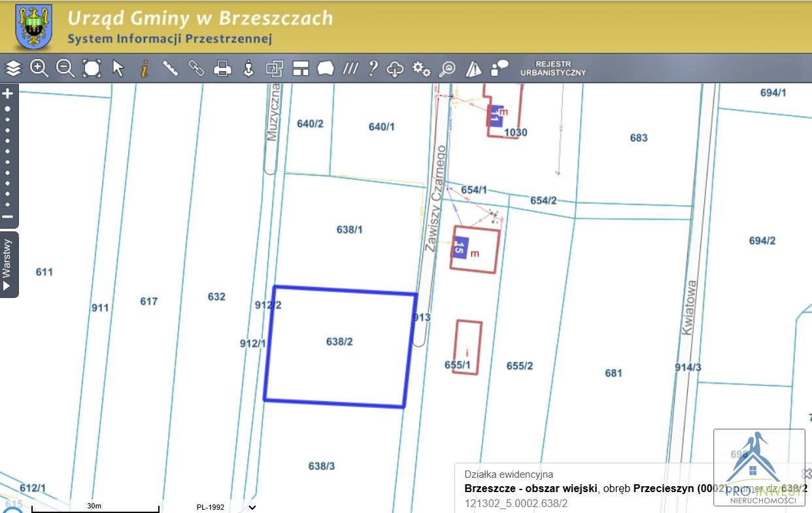Activate the pointer selection tool
The image size is (812, 513).
[x=118, y=68]
